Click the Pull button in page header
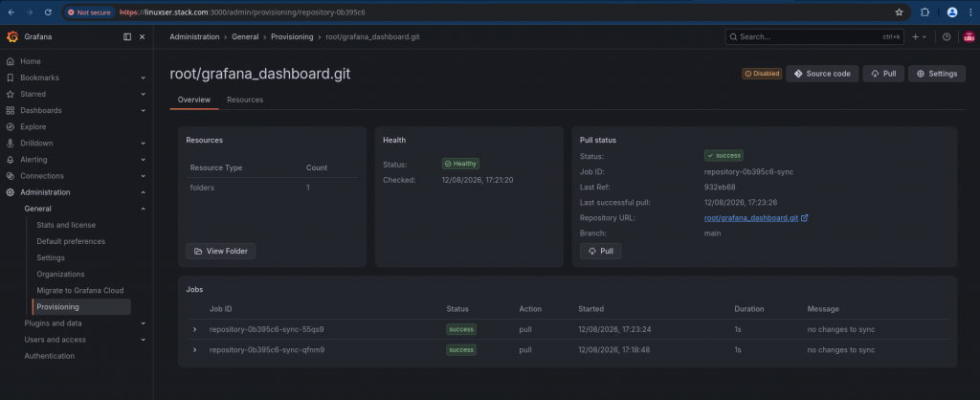 click(883, 74)
